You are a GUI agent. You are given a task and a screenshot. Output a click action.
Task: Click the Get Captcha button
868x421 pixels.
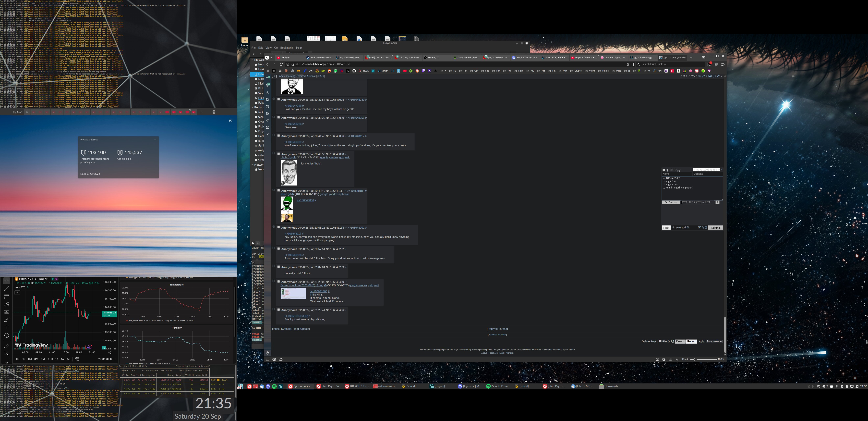pos(671,202)
